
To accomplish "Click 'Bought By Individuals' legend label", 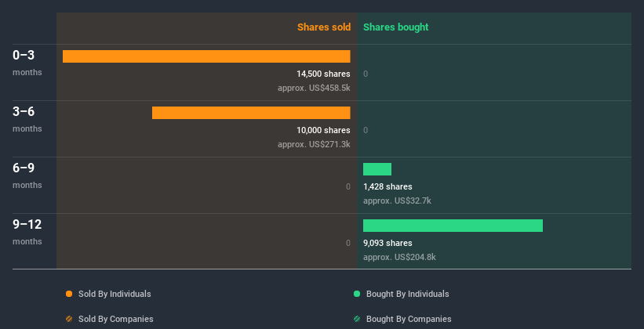I will coord(407,294).
